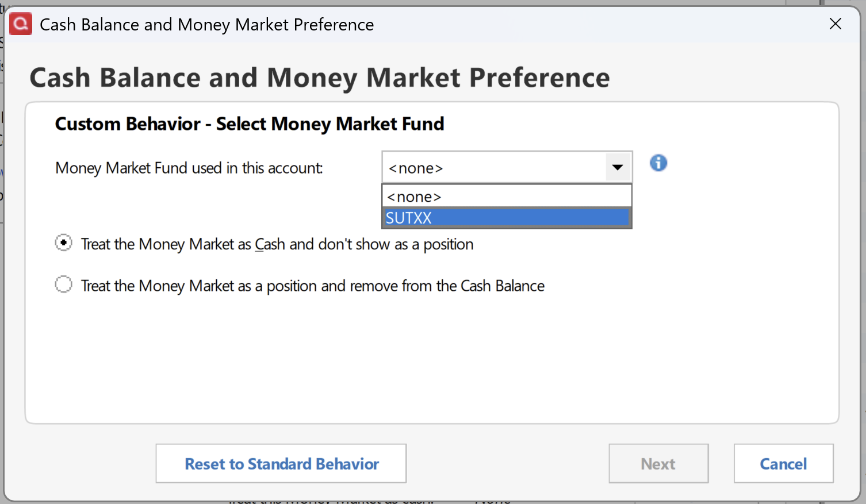Click the red Quicken logo in title bar
This screenshot has width=866, height=504.
[x=21, y=24]
